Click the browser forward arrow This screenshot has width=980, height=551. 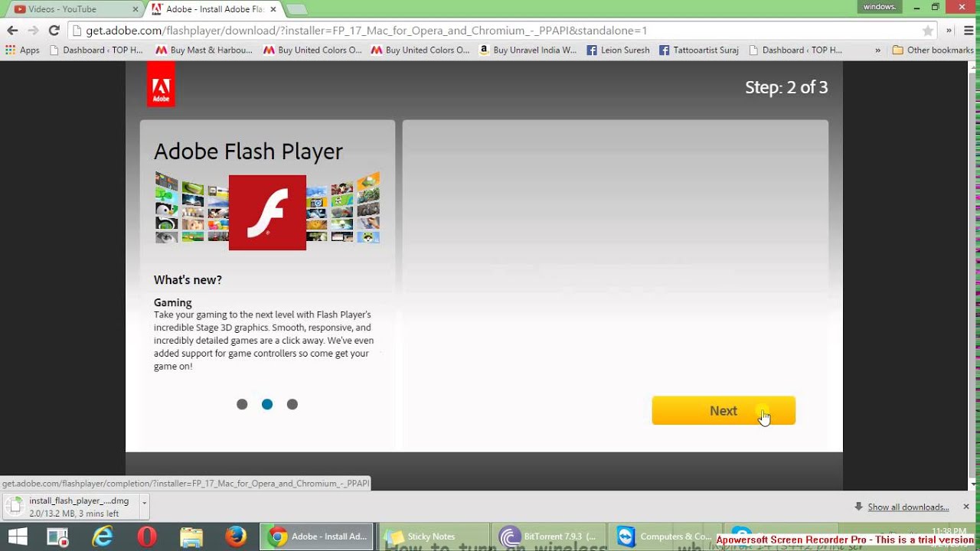(x=33, y=31)
